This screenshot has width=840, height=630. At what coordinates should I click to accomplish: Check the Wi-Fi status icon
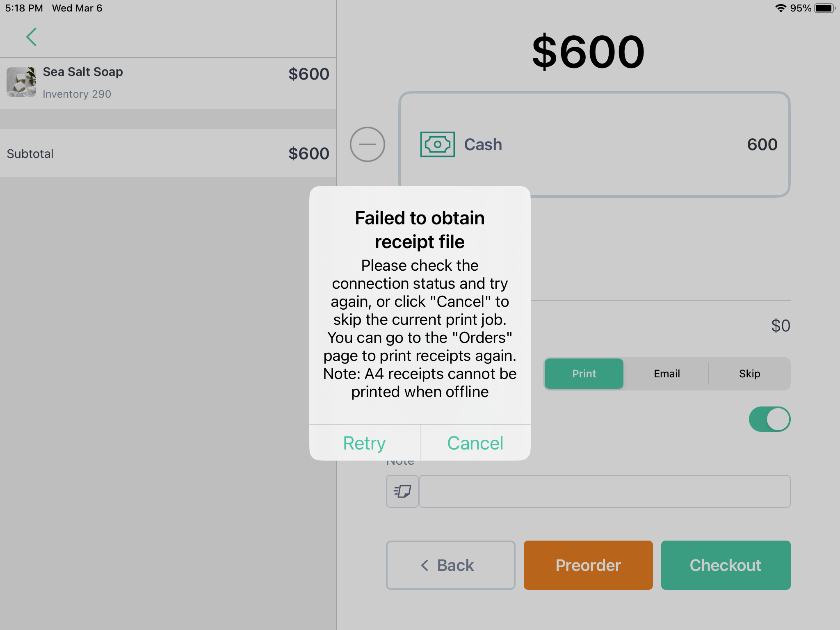781,8
